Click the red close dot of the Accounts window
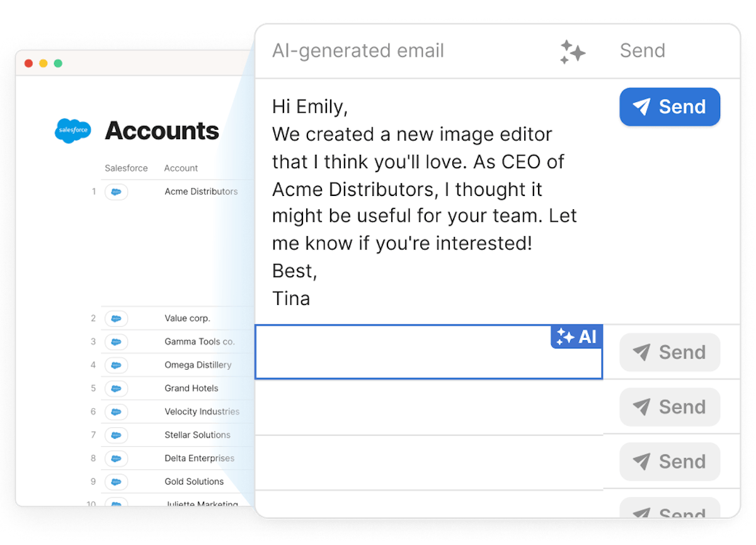This screenshot has height=545, width=756. tap(28, 63)
